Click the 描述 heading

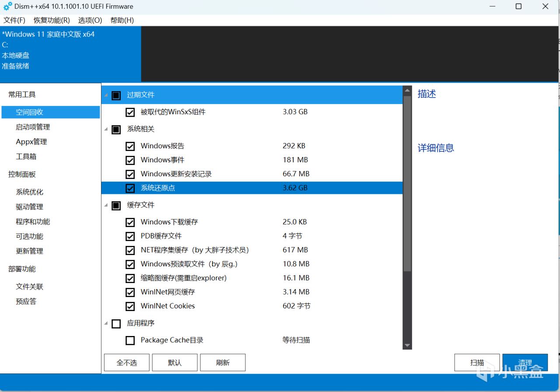click(x=427, y=94)
